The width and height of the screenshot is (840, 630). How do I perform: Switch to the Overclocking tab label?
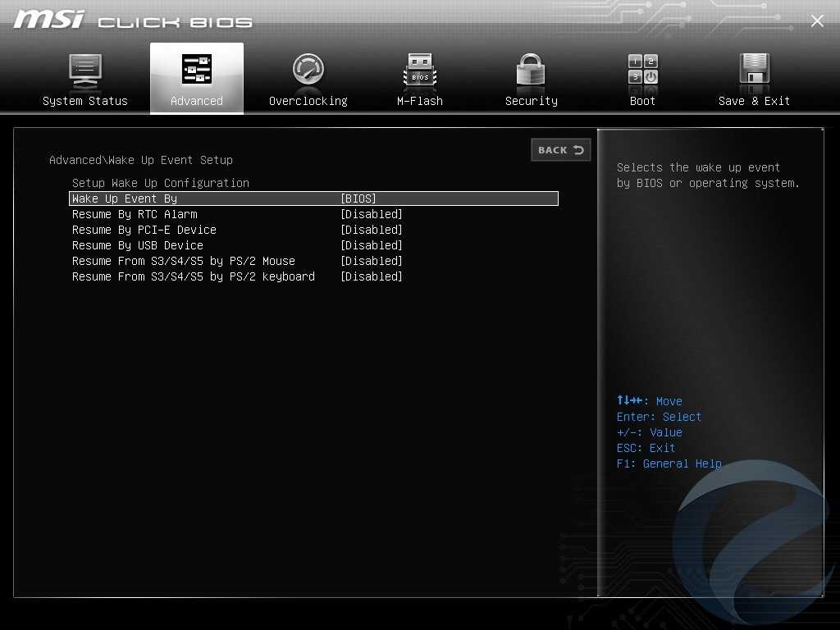pos(308,101)
